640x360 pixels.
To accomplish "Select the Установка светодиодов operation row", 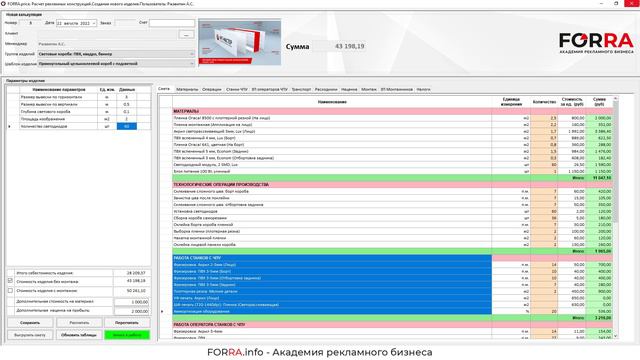I will point(392,211).
